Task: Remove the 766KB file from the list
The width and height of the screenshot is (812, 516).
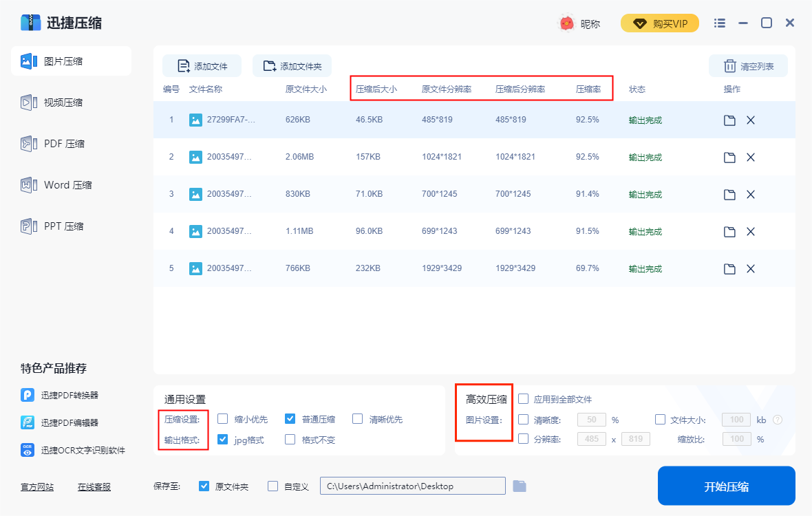Action: coord(750,269)
